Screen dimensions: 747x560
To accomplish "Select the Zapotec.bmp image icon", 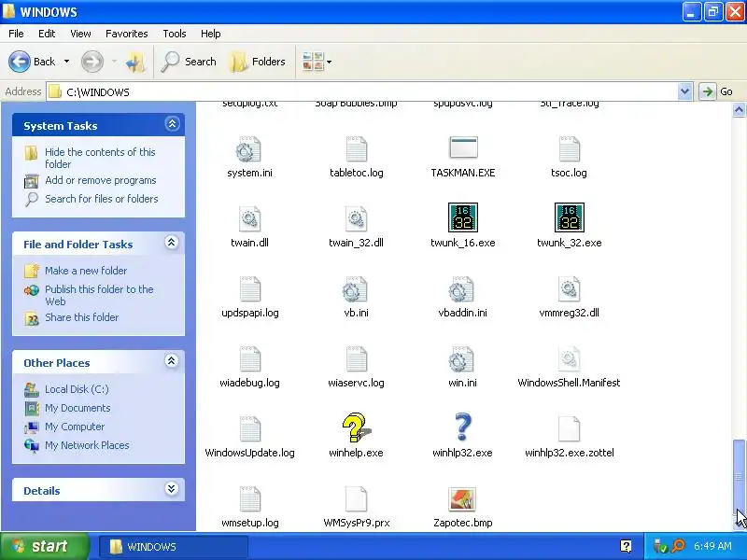I will [x=462, y=498].
